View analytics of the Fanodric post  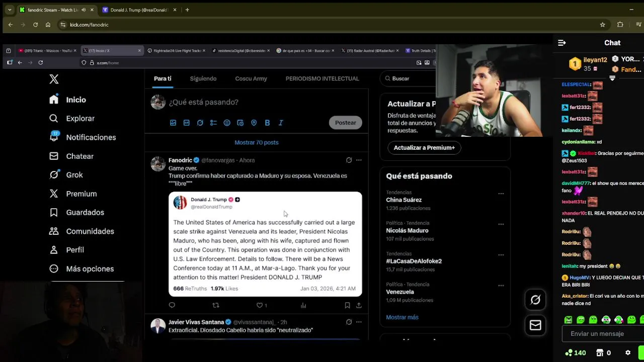[303, 305]
